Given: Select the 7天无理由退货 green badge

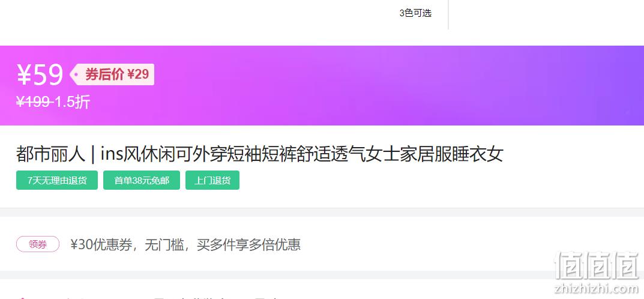Looking at the screenshot, I should (x=57, y=180).
